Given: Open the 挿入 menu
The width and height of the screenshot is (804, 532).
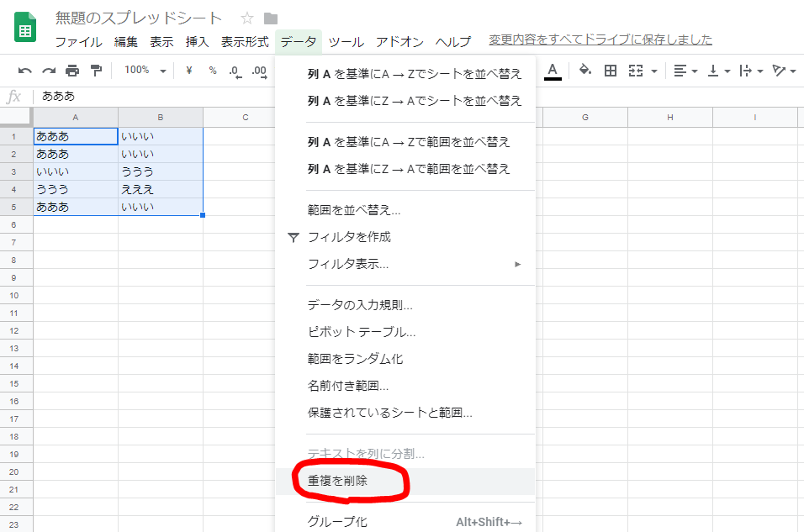Looking at the screenshot, I should tap(198, 42).
